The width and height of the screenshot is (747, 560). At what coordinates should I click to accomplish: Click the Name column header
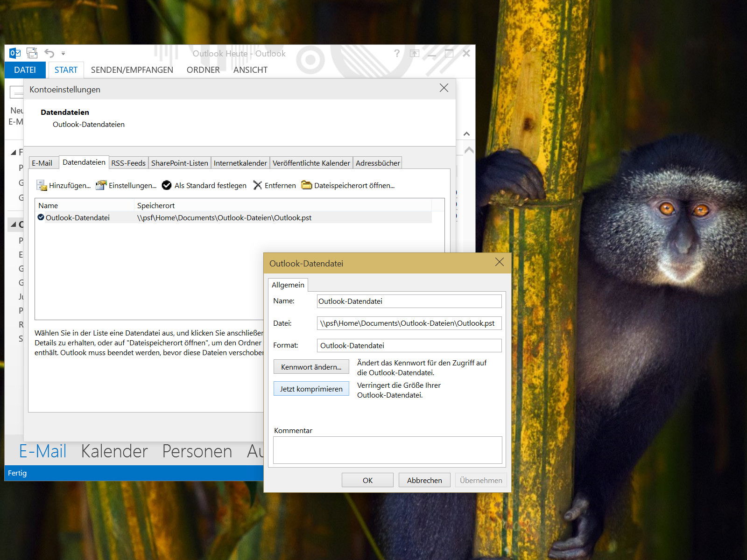point(84,205)
